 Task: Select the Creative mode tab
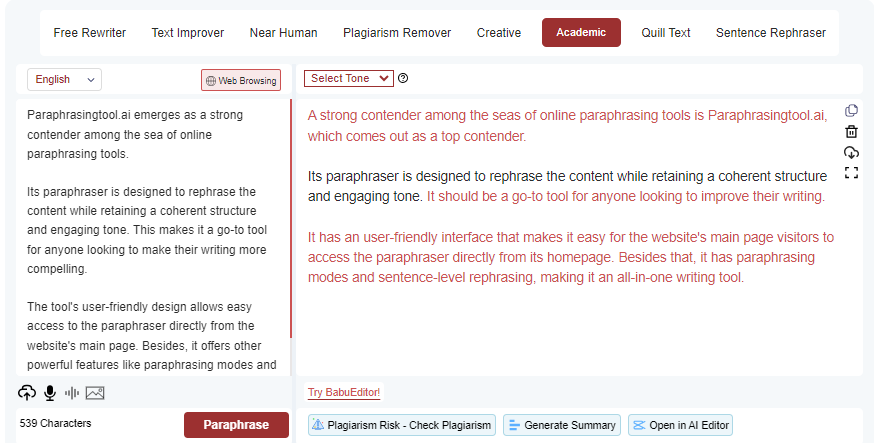click(x=499, y=33)
